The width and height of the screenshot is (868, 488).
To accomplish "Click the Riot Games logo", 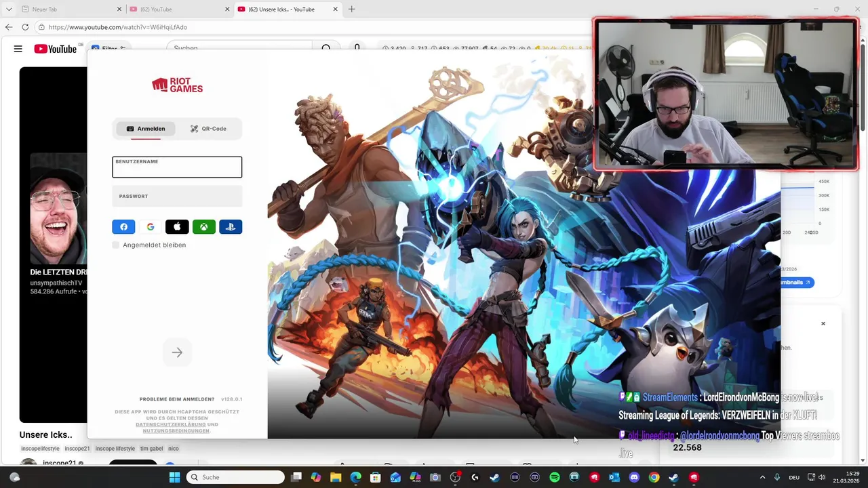I will click(177, 85).
